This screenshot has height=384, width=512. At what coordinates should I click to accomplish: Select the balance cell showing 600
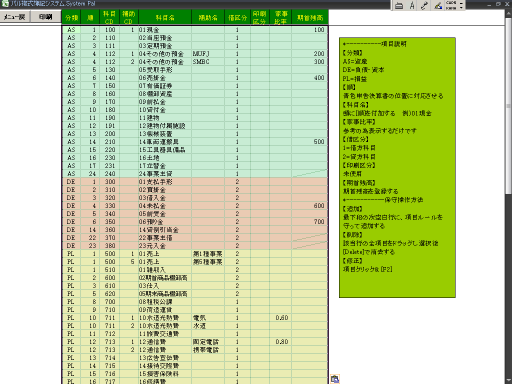310,206
